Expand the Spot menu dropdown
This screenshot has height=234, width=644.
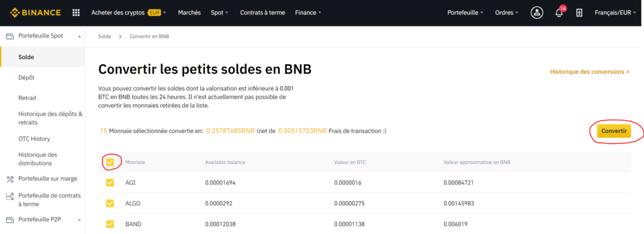tap(219, 13)
